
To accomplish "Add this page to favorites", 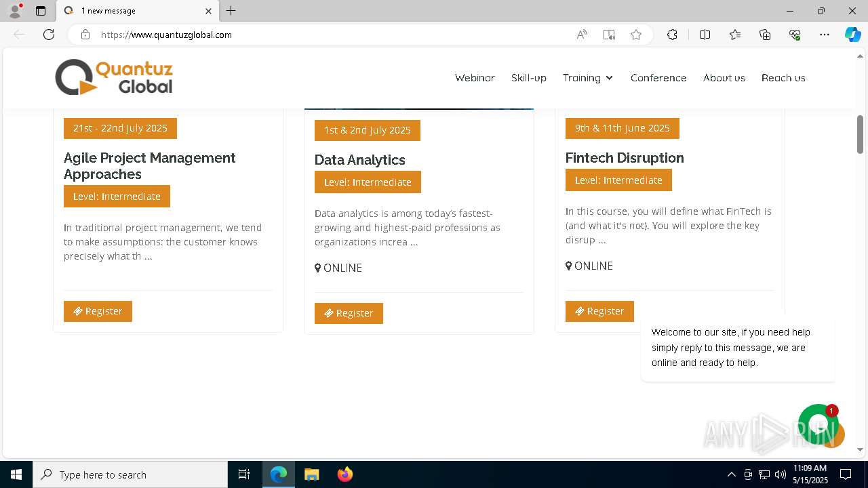I will [636, 35].
